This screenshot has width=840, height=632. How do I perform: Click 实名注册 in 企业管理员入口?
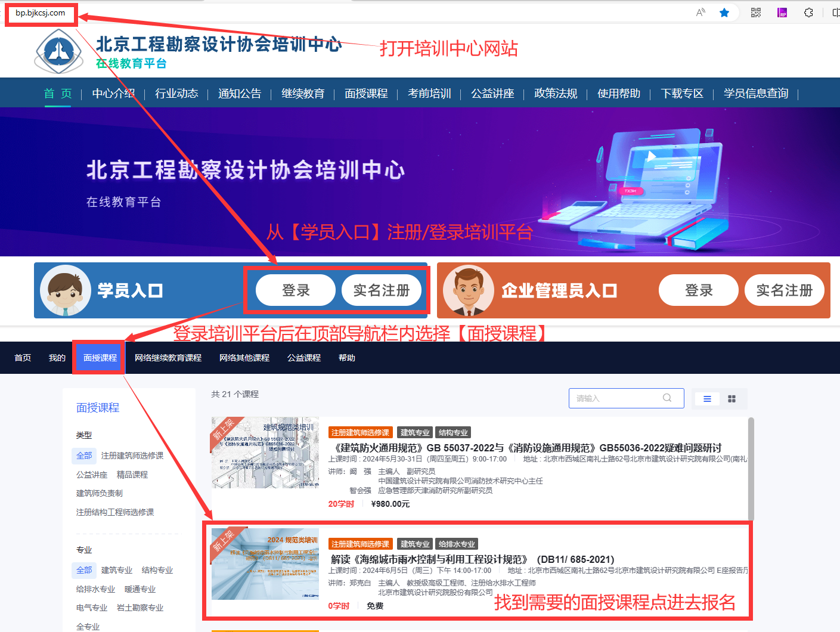(x=784, y=290)
